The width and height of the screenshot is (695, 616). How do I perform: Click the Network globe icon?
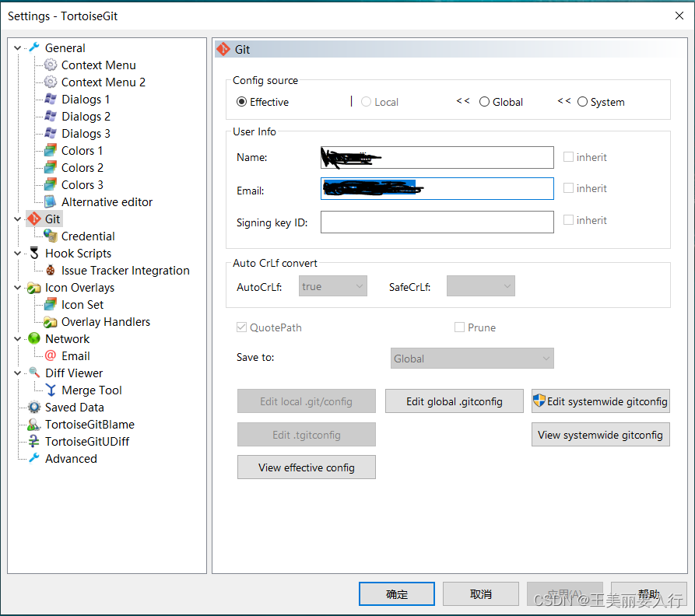pos(34,338)
